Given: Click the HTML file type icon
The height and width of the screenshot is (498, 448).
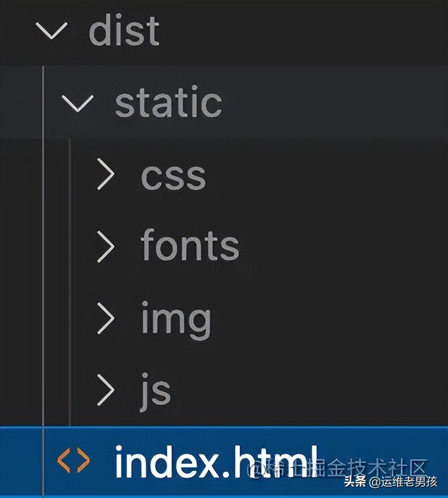Looking at the screenshot, I should point(73,461).
